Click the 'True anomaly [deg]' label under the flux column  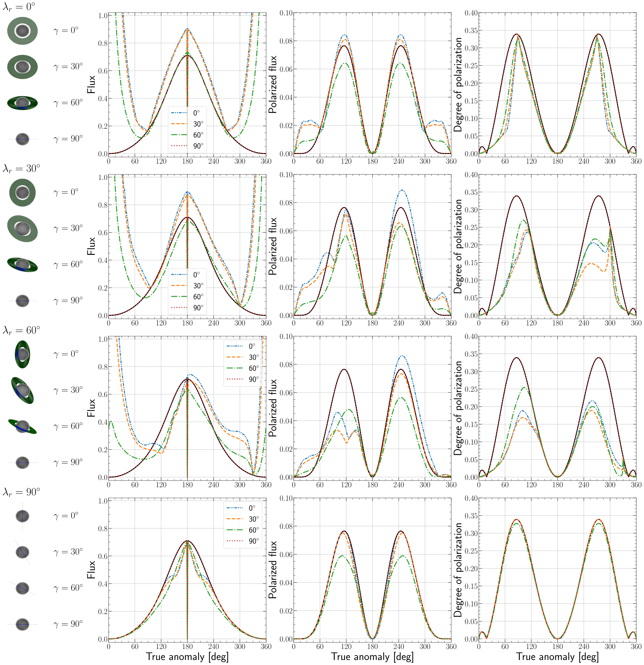[x=187, y=656]
